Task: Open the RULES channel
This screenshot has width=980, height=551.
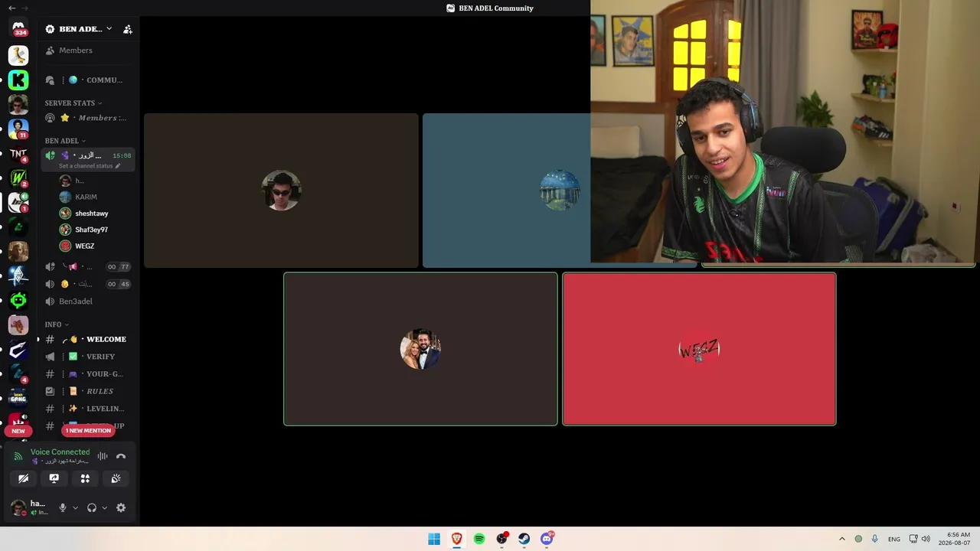Action: (x=88, y=391)
